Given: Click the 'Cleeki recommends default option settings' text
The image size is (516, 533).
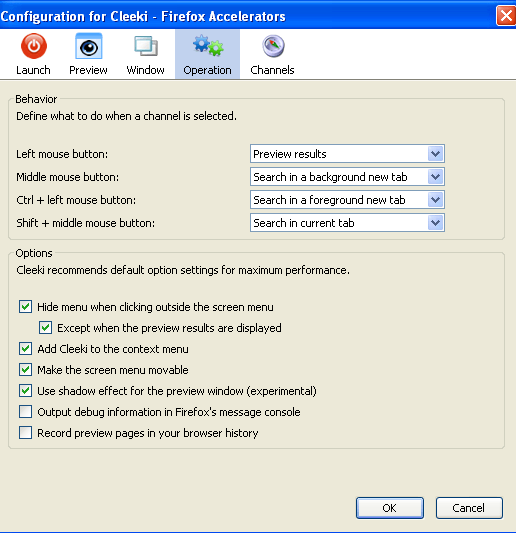Looking at the screenshot, I should [x=183, y=270].
